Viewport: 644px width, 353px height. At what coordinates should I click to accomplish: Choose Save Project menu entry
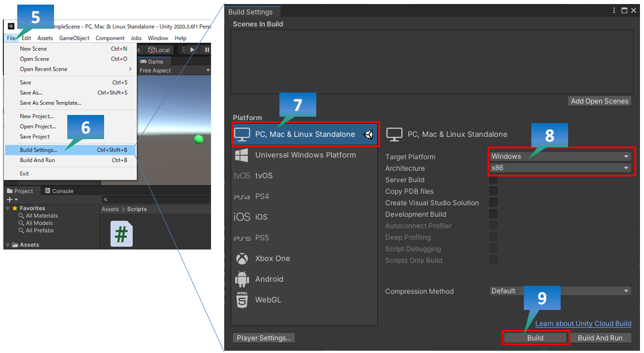click(x=71, y=137)
